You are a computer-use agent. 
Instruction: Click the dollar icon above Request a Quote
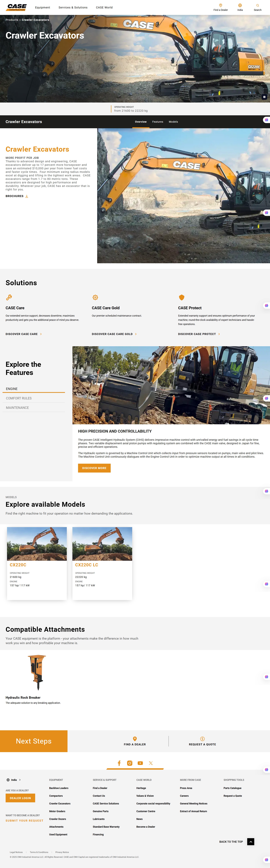pos(202,739)
